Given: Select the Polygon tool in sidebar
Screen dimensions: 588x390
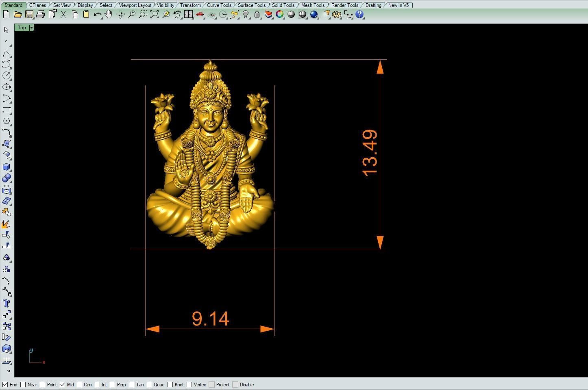Looking at the screenshot, I should tap(7, 121).
